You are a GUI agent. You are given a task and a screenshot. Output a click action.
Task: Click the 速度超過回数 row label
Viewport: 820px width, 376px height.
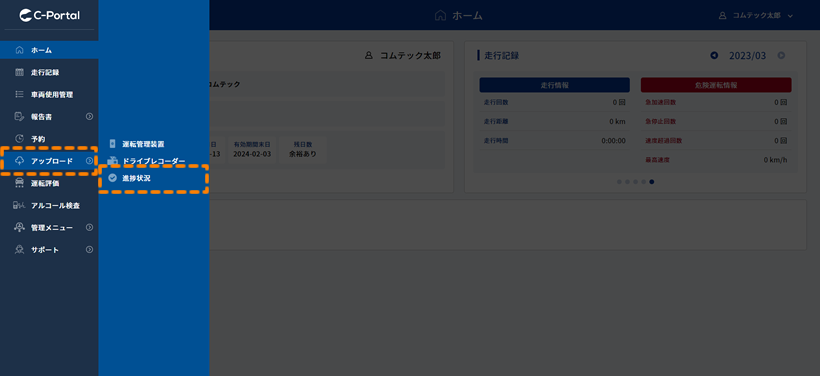pos(664,141)
